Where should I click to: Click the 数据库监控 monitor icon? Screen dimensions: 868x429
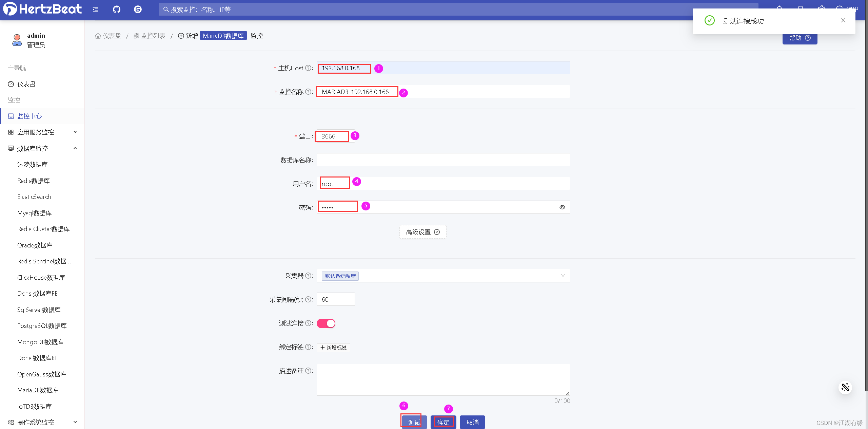[11, 148]
